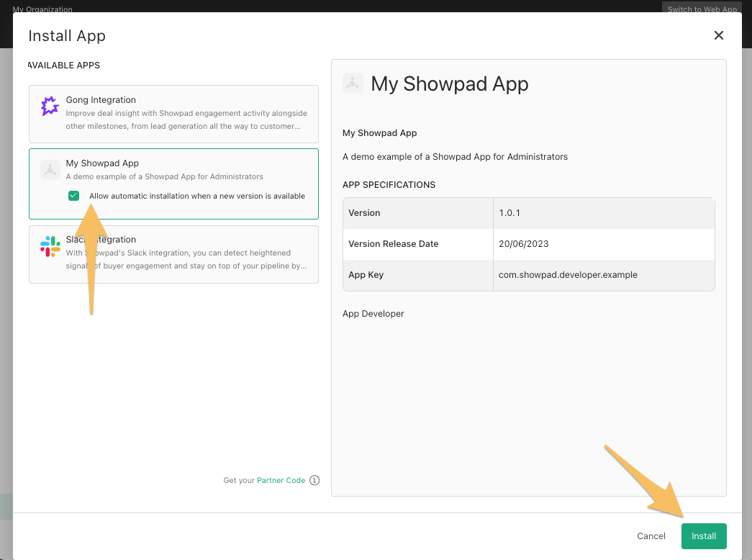Screen dimensions: 752x560
Task: Click Allow automatic installation label text
Action: pyautogui.click(x=197, y=196)
